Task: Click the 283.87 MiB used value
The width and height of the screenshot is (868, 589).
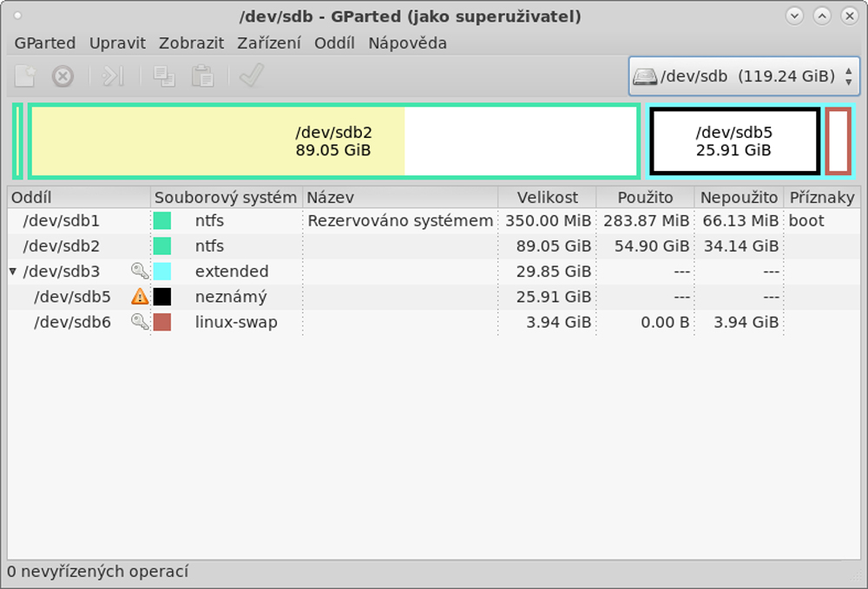Action: (x=646, y=220)
